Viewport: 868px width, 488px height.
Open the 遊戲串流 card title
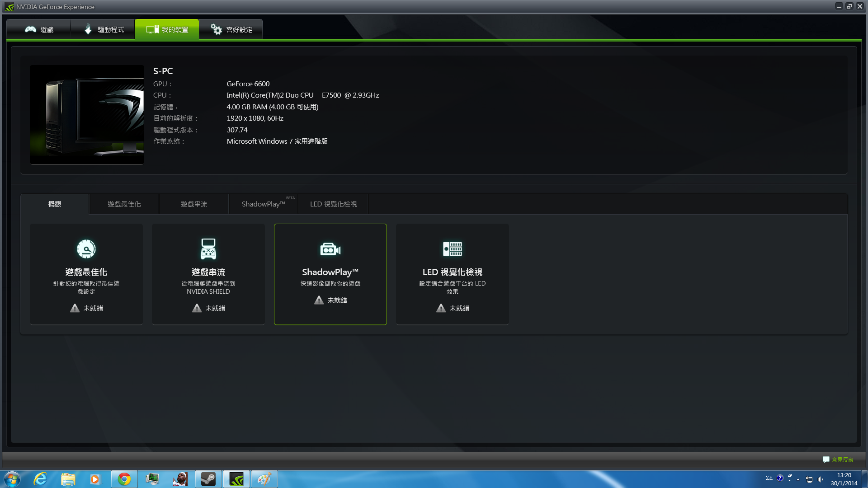tap(208, 272)
